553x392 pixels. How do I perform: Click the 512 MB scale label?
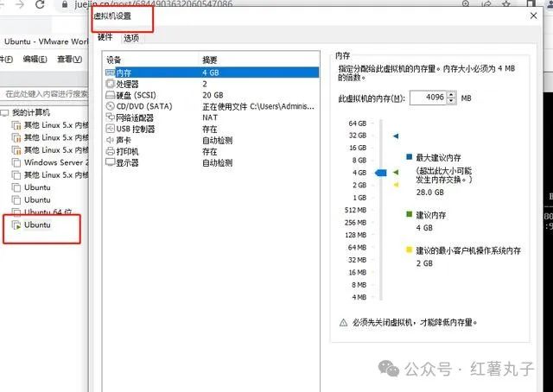355,210
